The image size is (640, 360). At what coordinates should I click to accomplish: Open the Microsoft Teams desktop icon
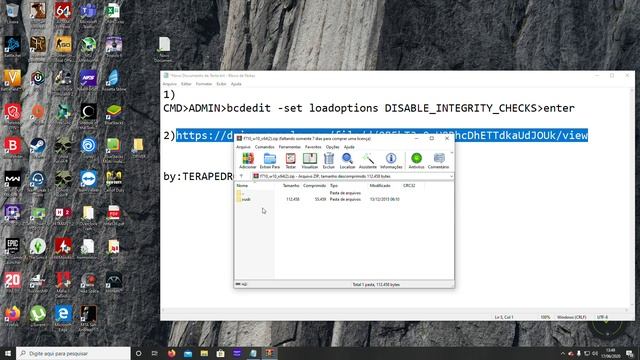(x=88, y=12)
